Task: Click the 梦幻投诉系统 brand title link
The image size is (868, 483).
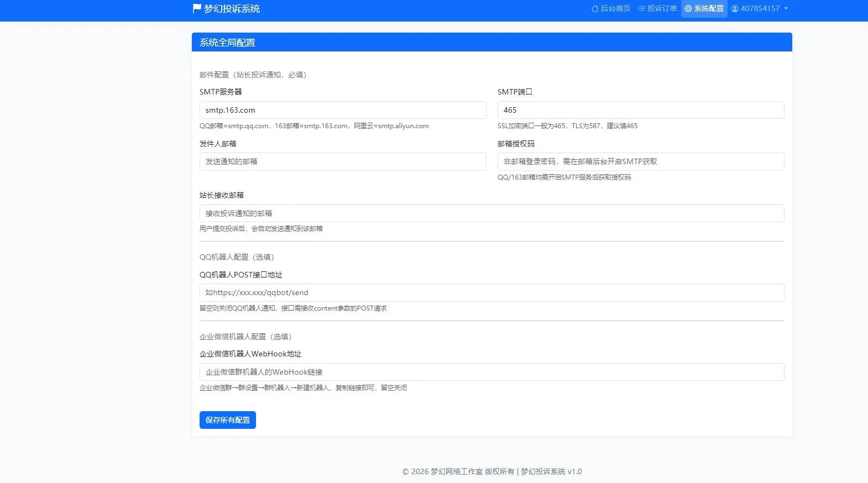Action: pyautogui.click(x=232, y=9)
